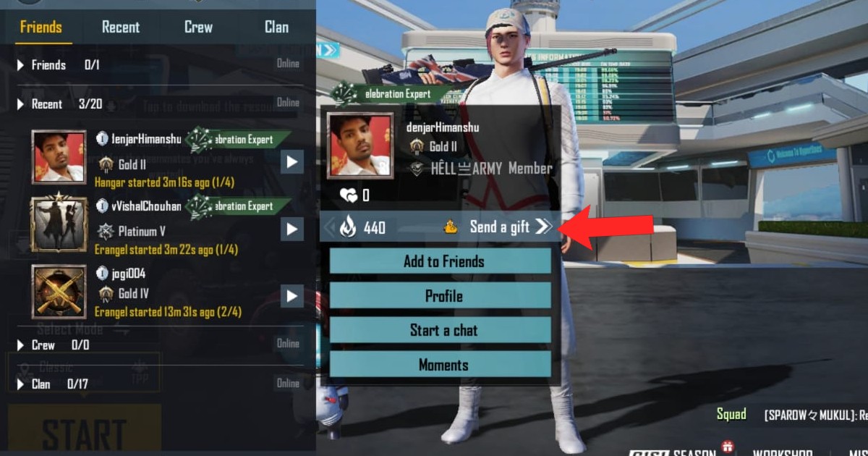Tap the heart likes icon in popup
868x456 pixels.
coord(349,195)
